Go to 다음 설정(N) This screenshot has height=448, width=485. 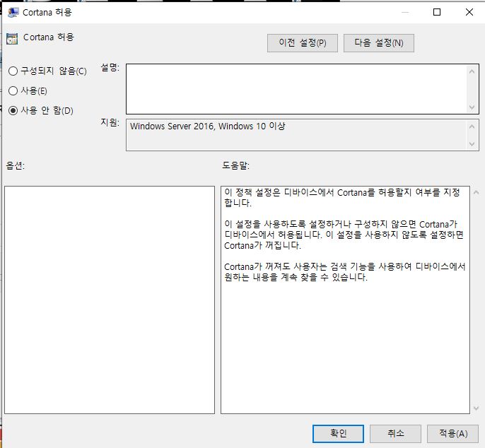pos(379,43)
